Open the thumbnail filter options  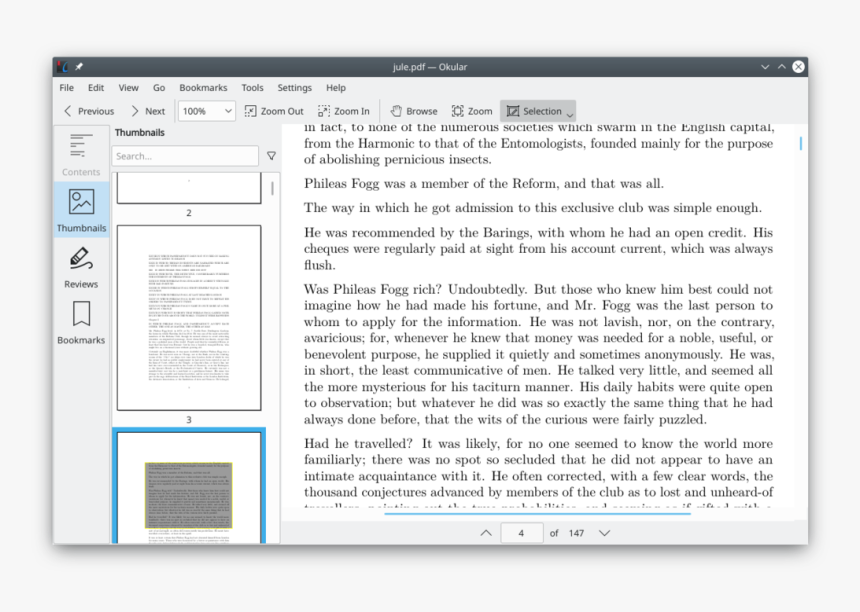pos(271,156)
